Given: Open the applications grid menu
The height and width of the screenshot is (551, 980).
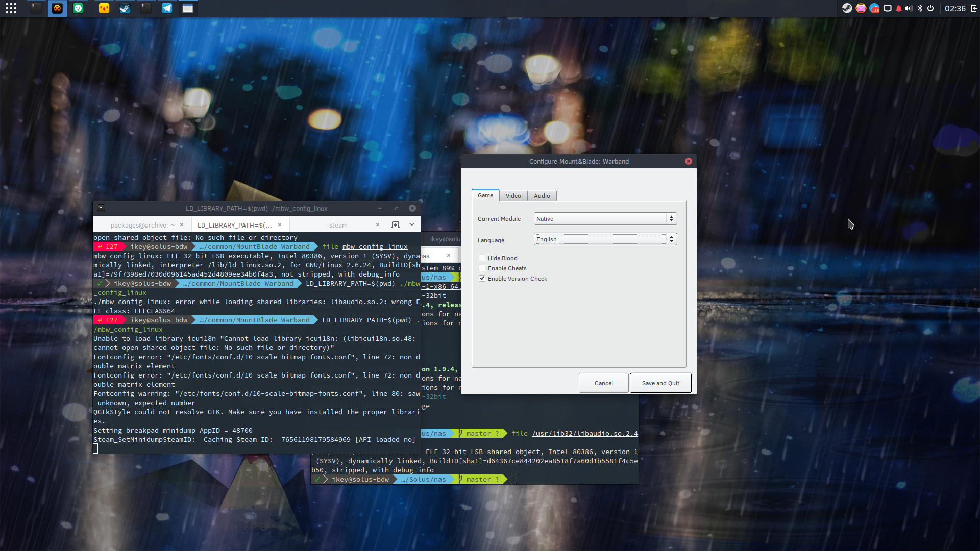Looking at the screenshot, I should pyautogui.click(x=11, y=8).
